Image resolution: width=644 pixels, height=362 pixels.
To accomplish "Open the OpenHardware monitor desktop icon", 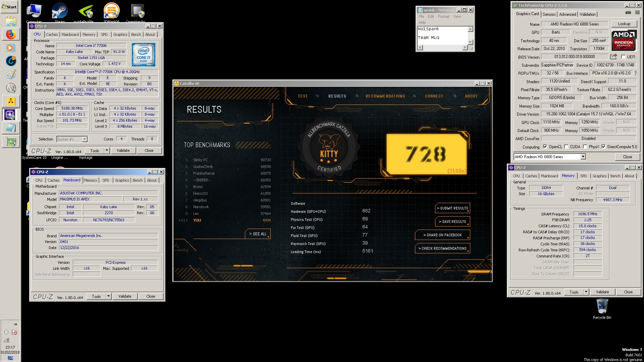I will coord(138,13).
